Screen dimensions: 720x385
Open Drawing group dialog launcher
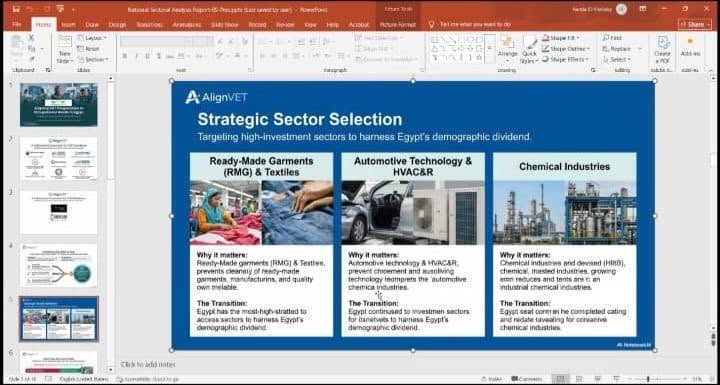[593, 70]
